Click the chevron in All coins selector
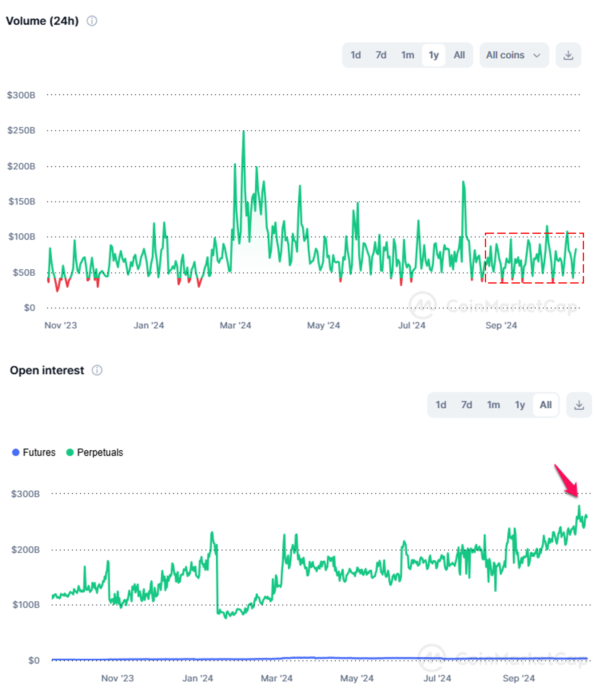Screen dimensions: 597x700 537,55
